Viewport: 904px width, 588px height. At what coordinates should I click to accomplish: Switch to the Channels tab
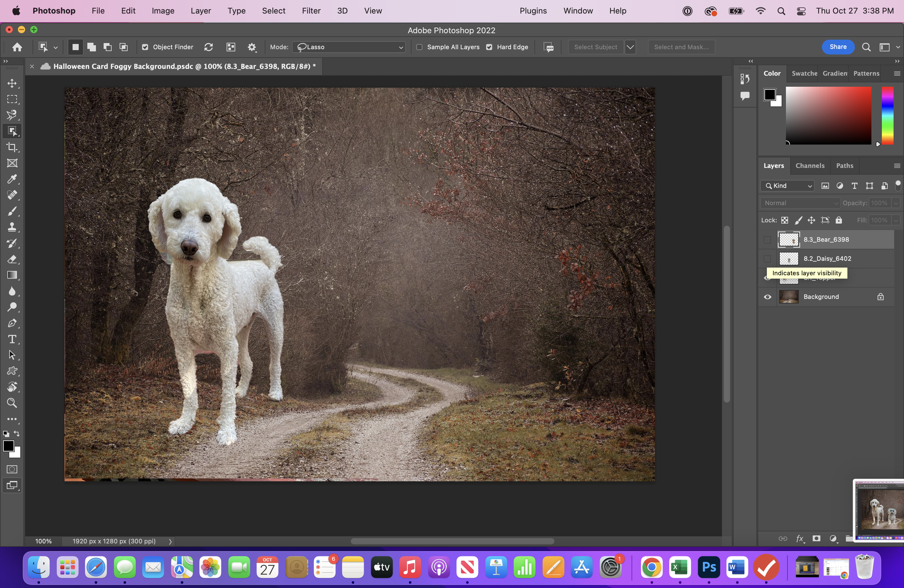[x=810, y=166]
